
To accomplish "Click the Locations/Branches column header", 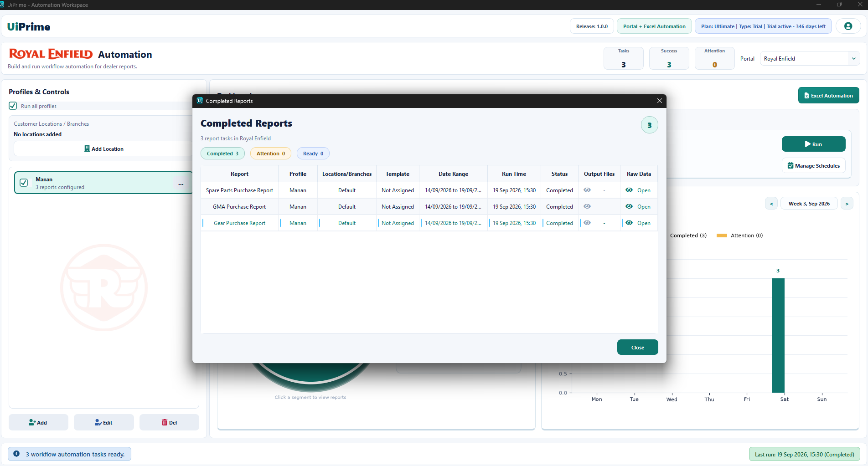I will 347,174.
